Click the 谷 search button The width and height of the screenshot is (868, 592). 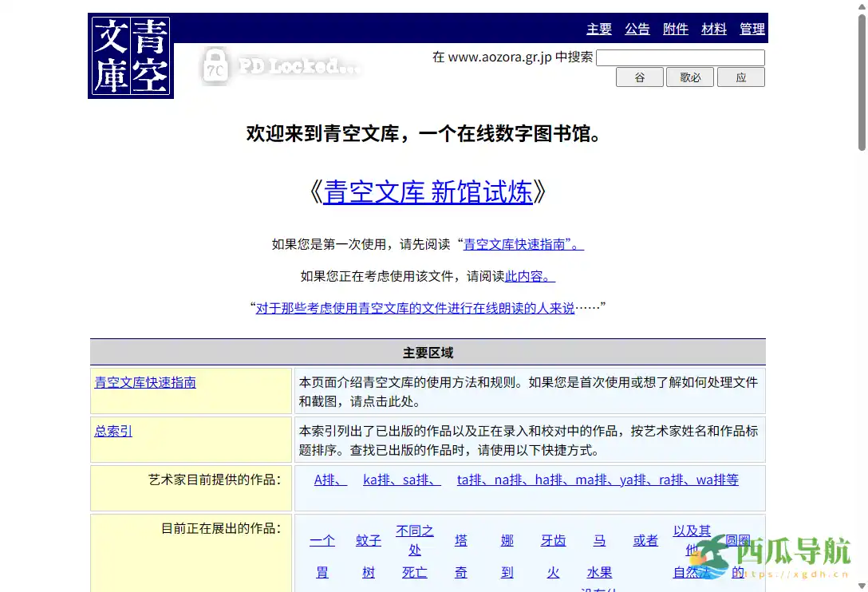click(639, 77)
